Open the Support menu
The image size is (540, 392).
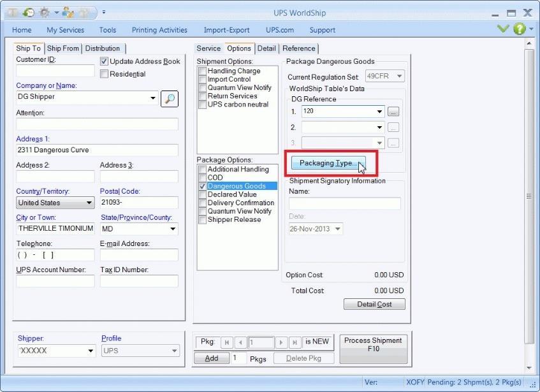(x=323, y=31)
